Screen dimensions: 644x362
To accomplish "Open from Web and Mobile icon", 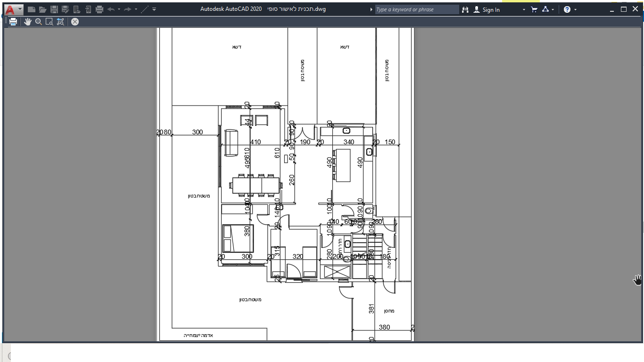I will pyautogui.click(x=77, y=9).
